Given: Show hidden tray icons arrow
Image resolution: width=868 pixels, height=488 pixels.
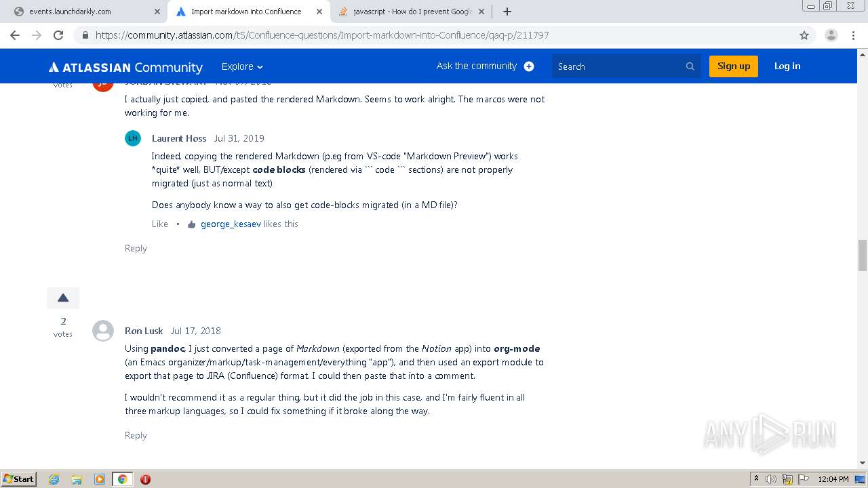Looking at the screenshot, I should 757,479.
